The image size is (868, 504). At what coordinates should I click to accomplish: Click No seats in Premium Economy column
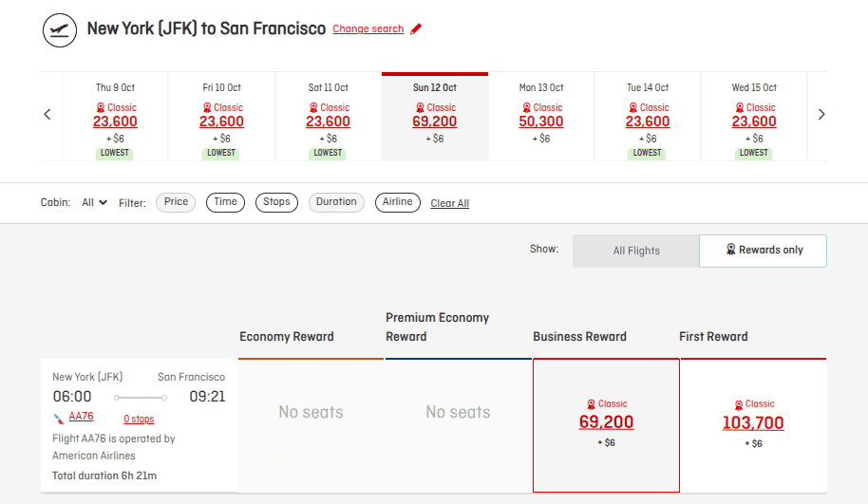coord(458,412)
